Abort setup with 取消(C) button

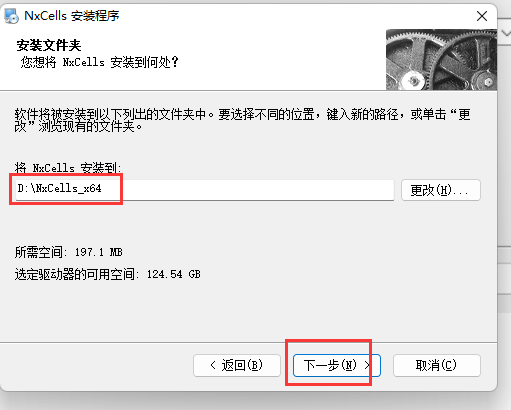tap(437, 365)
